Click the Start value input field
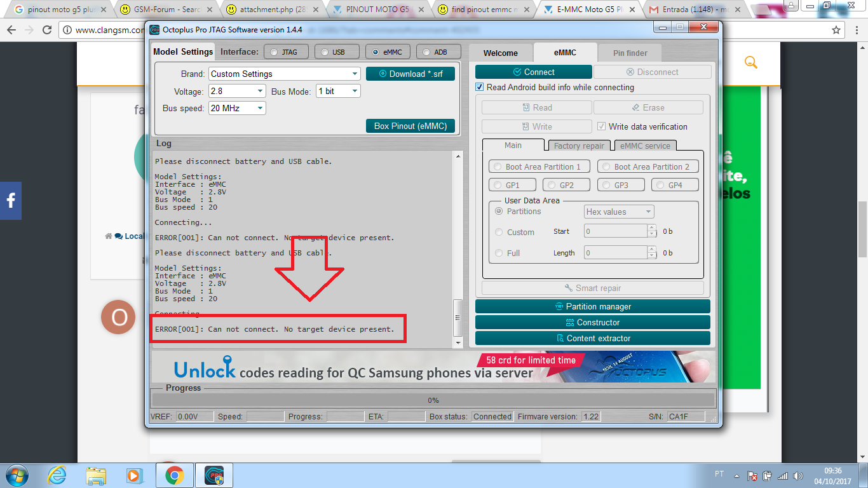 point(616,231)
